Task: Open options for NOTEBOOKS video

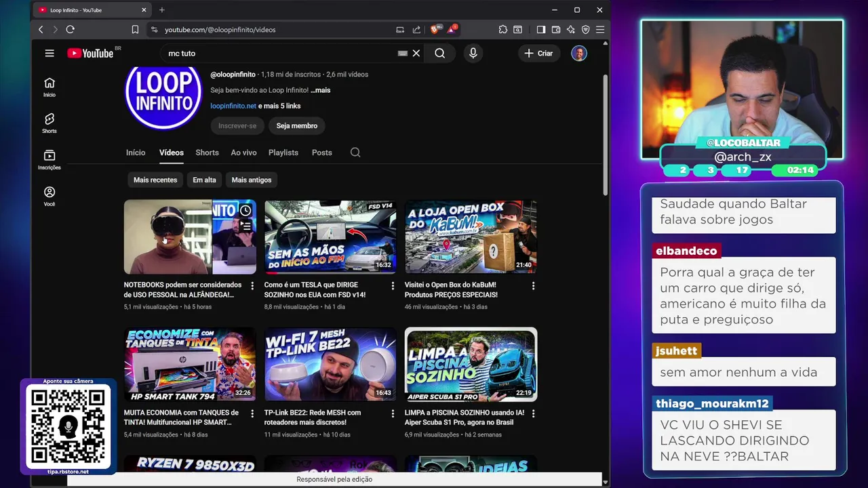Action: pyautogui.click(x=252, y=286)
